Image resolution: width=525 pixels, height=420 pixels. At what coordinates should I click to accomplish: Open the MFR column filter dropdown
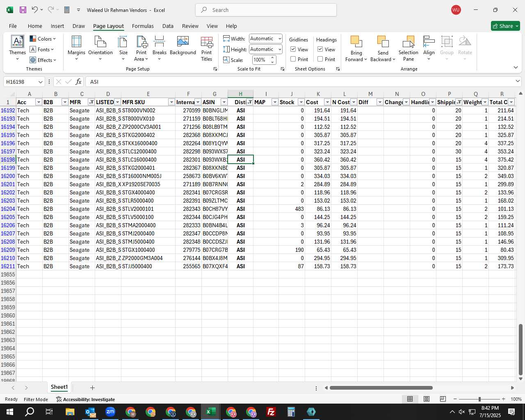(91, 102)
